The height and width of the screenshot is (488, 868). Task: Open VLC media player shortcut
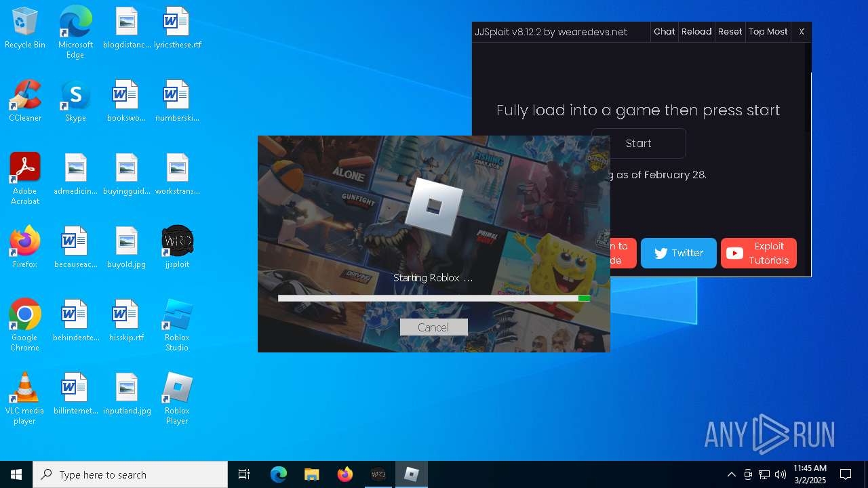(x=25, y=399)
